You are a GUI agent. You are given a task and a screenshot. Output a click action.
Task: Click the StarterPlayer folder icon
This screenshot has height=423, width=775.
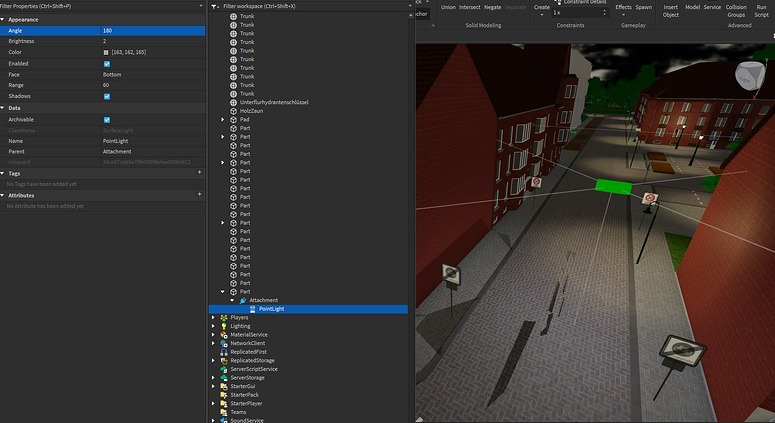click(224, 403)
